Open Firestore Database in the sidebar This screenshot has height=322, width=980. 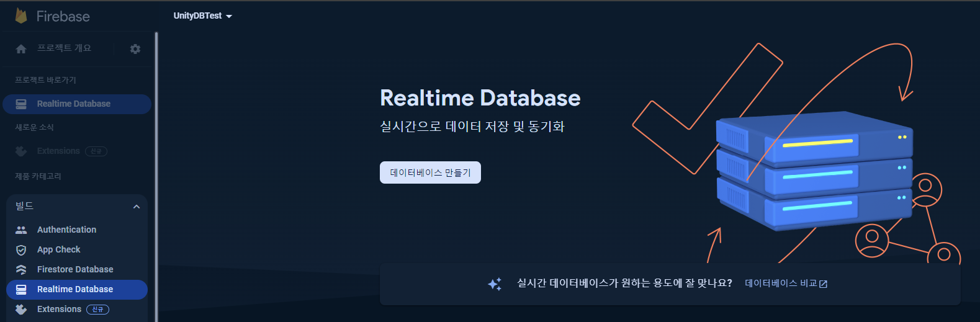(75, 269)
